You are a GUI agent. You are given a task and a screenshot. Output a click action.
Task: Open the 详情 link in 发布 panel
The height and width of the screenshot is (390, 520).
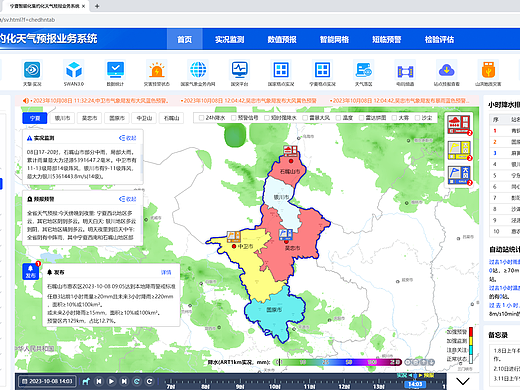[166, 272]
